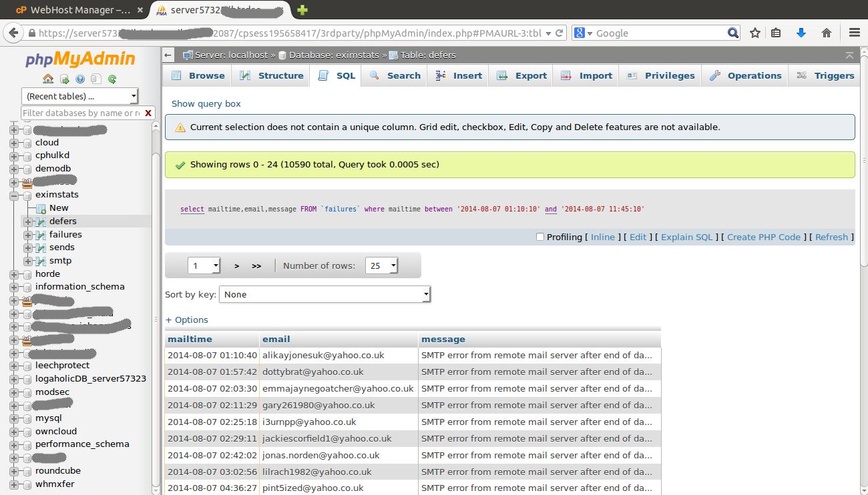This screenshot has width=868, height=495.
Task: Open the Recent tables dropdown
Action: point(80,96)
